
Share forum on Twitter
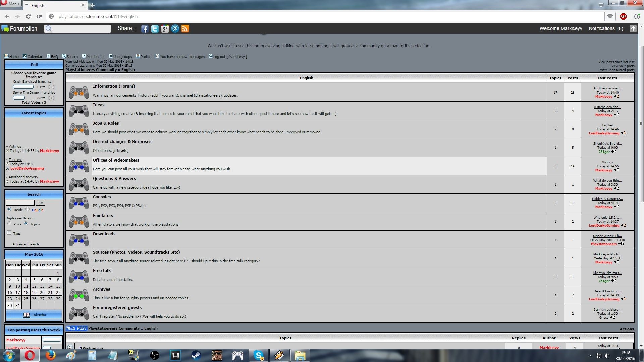pos(155,29)
